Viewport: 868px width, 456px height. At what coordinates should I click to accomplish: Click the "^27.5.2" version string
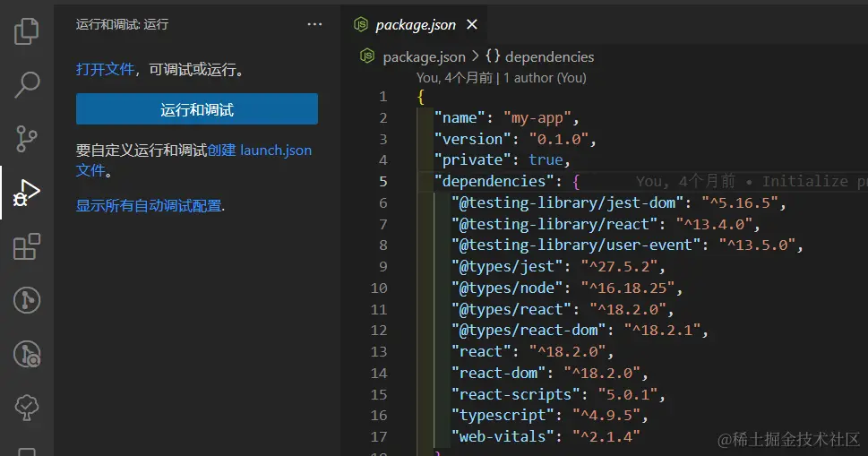[620, 267]
